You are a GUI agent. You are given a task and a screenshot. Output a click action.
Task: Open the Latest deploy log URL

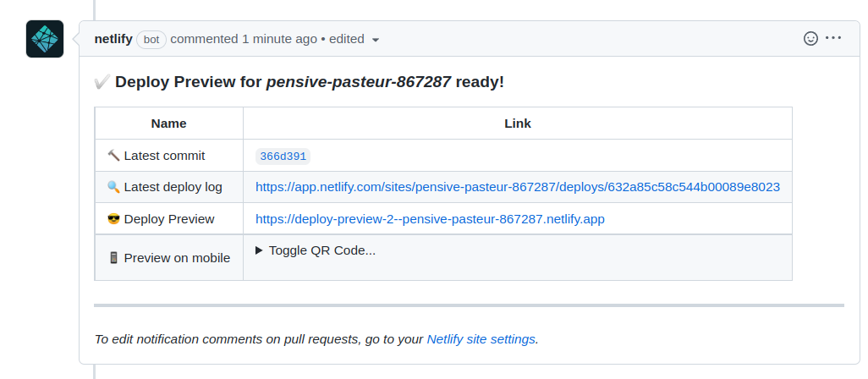(x=518, y=187)
